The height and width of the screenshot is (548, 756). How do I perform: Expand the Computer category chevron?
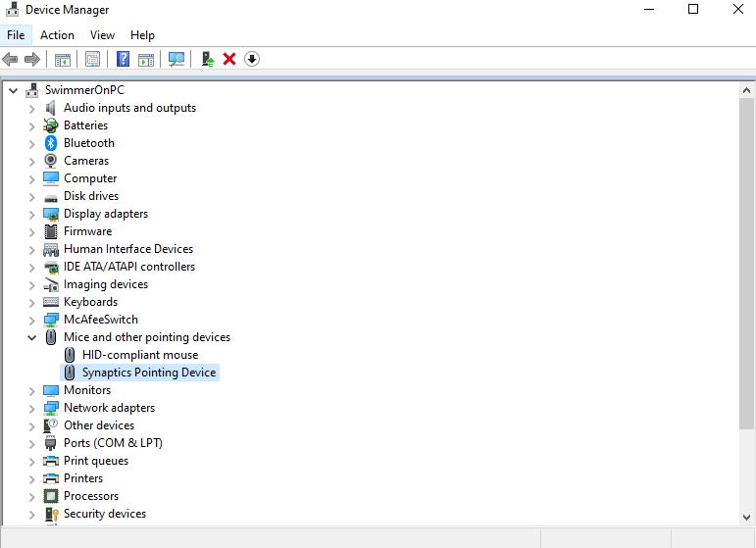tap(31, 179)
